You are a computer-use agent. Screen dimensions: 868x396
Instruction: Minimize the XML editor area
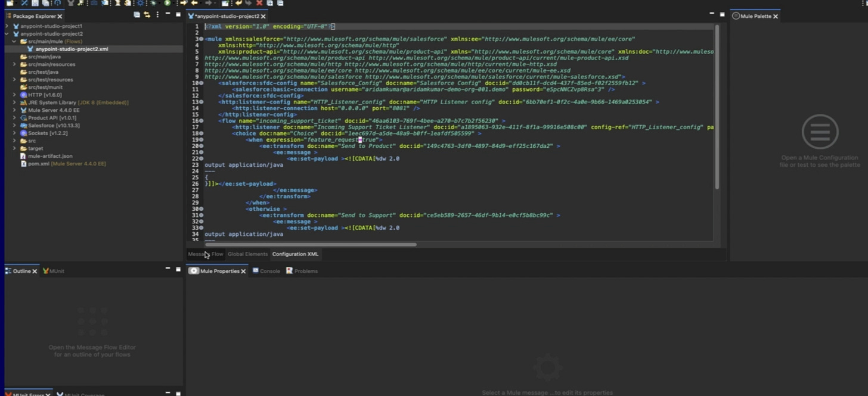click(712, 13)
